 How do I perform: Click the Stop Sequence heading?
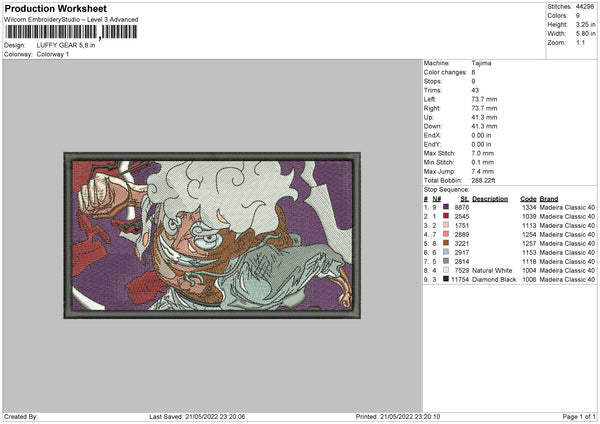click(x=446, y=190)
